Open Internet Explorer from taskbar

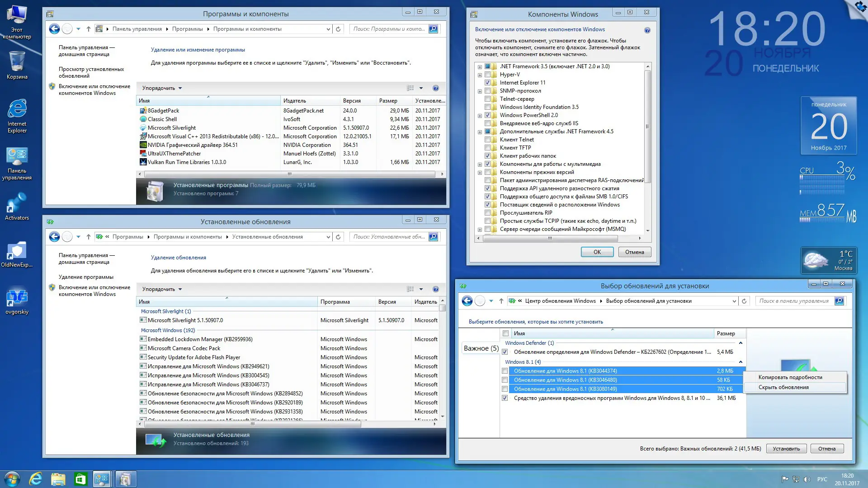coord(35,479)
